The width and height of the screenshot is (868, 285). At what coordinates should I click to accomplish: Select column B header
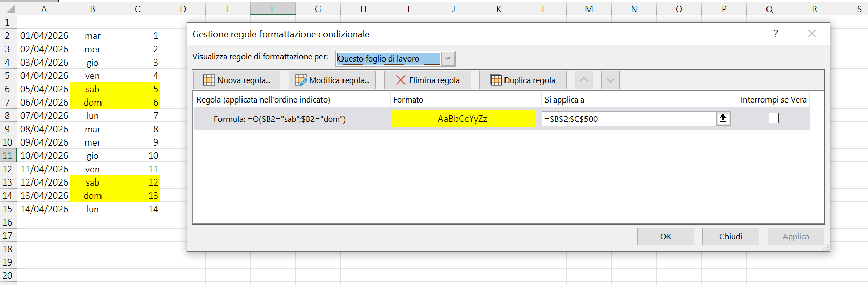[92, 9]
